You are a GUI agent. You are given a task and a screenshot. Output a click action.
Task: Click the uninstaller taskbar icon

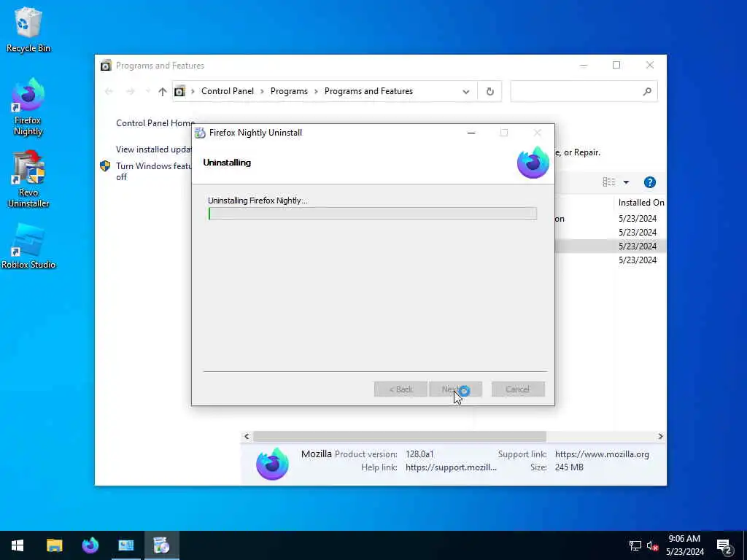coord(161,545)
